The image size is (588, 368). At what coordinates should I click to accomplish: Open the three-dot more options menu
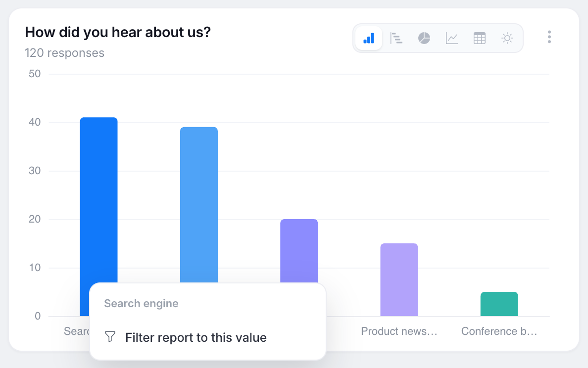click(x=549, y=37)
